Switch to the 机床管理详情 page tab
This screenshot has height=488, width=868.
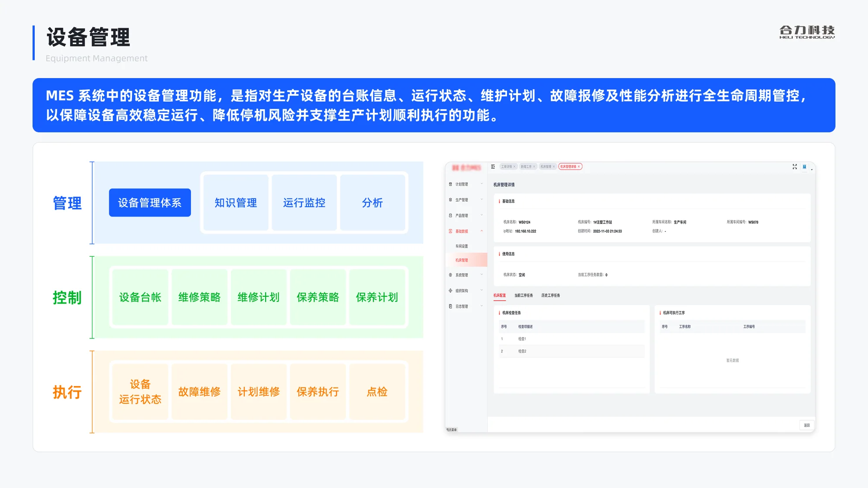coord(570,167)
